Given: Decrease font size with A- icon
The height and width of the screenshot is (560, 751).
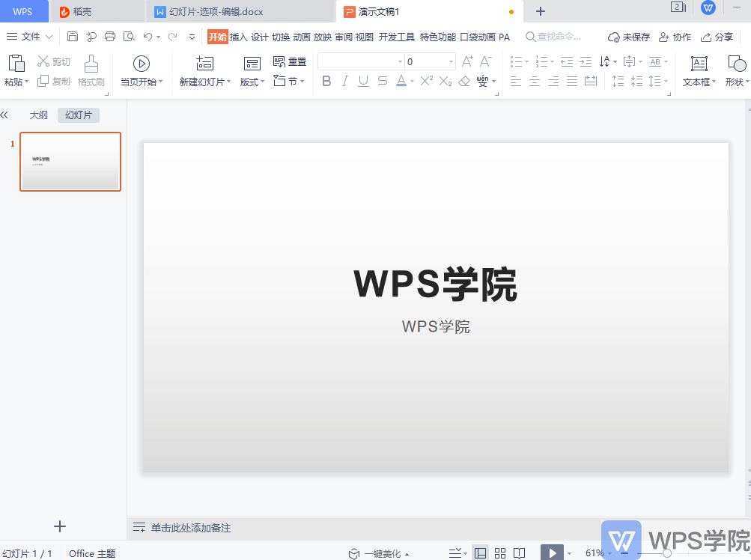Looking at the screenshot, I should (486, 61).
